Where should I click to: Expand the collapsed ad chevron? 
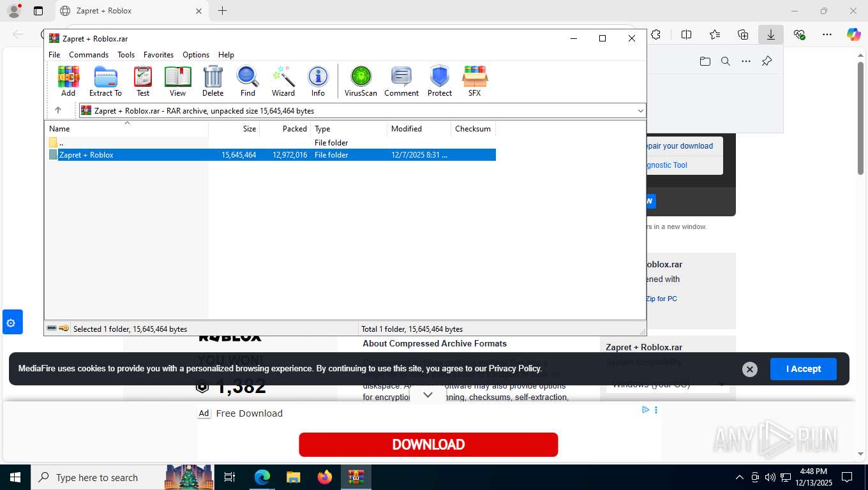click(x=428, y=395)
